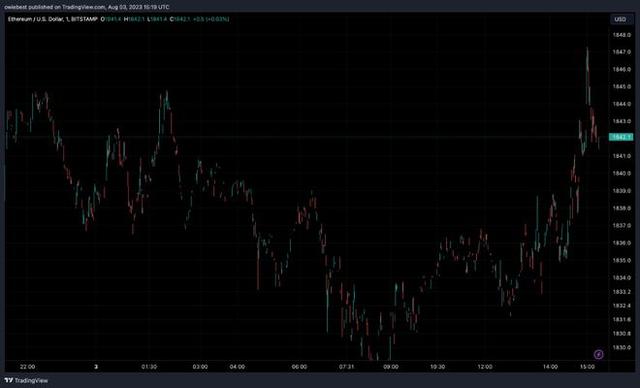
Task: Click the 1836.0 price scale label
Action: pyautogui.click(x=621, y=243)
